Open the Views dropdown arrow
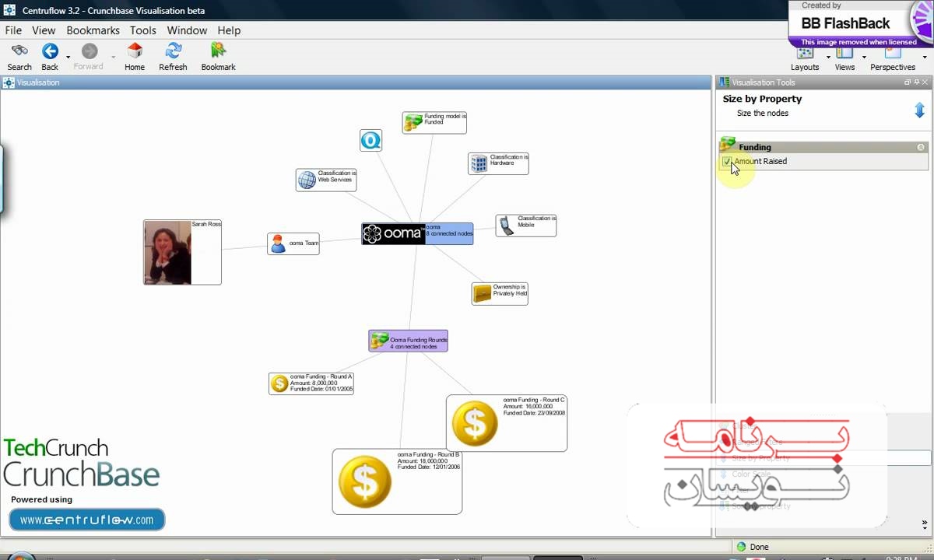Image resolution: width=934 pixels, height=560 pixels. 864,57
